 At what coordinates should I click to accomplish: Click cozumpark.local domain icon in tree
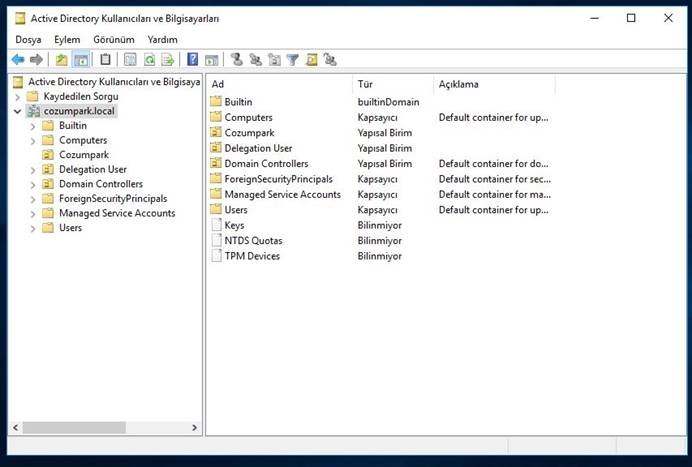(34, 111)
